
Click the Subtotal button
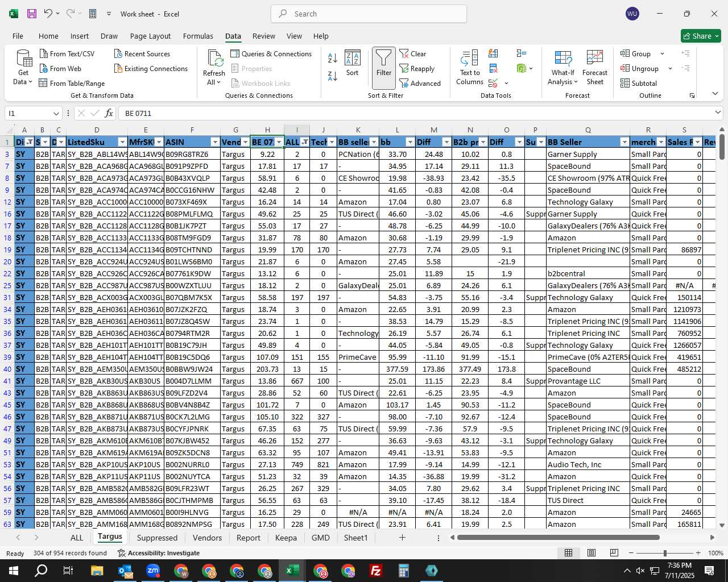[x=639, y=84]
